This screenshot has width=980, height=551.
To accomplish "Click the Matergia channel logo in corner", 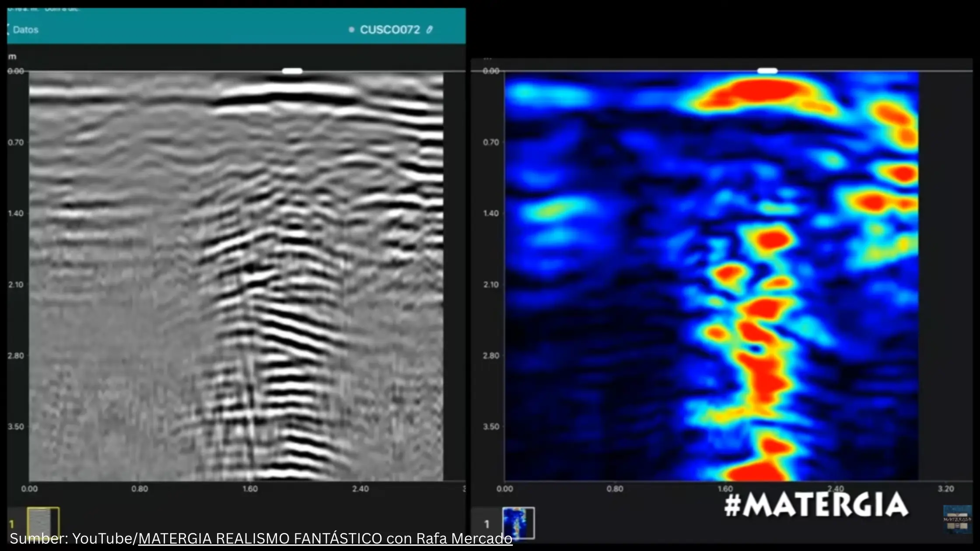I will 957,519.
